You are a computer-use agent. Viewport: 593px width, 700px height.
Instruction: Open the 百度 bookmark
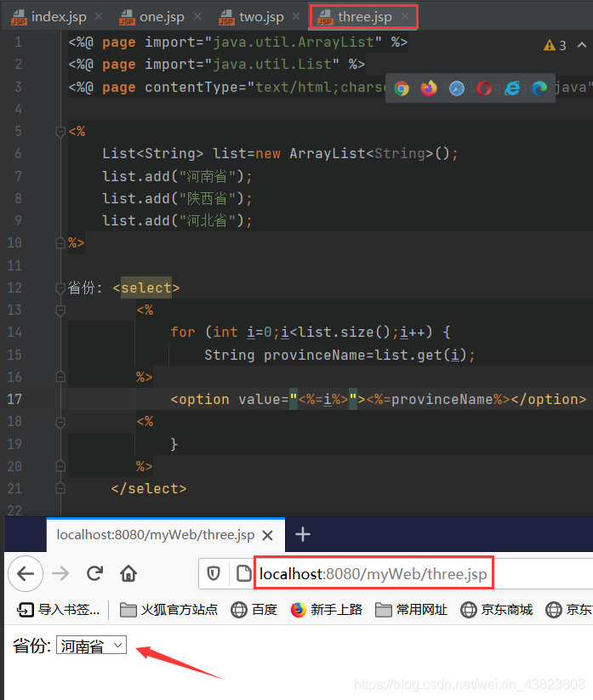coord(254,609)
